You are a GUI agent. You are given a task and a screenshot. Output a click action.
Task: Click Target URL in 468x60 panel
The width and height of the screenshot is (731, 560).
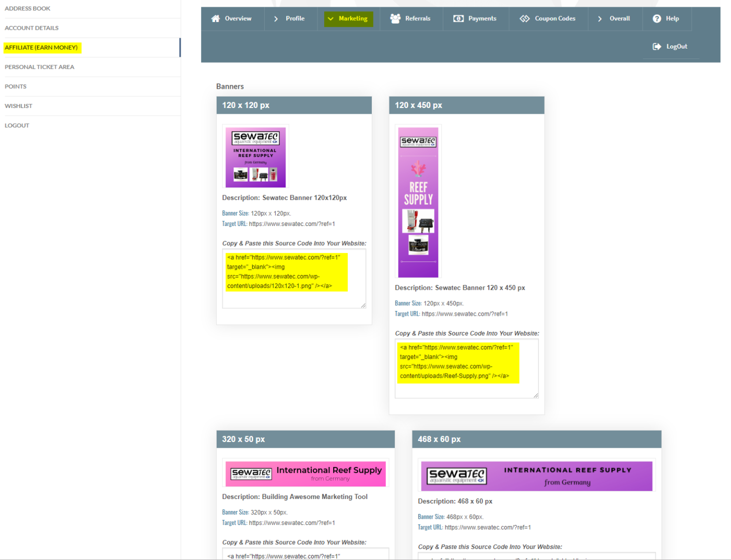click(x=475, y=528)
